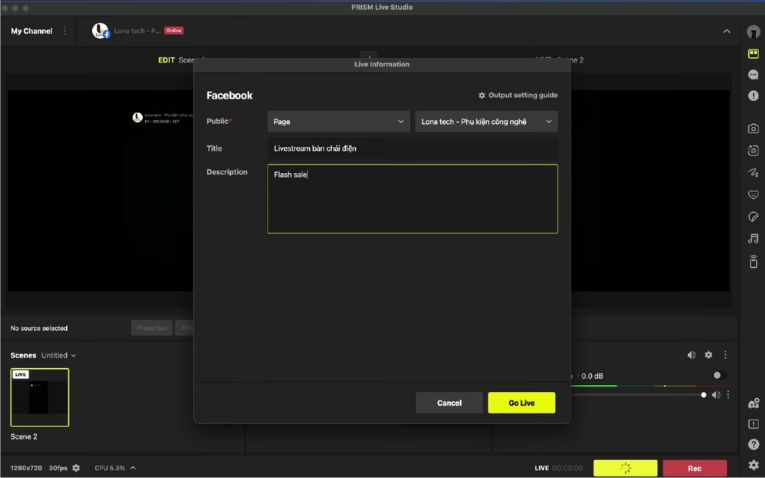Open the sticker icon in the sidebar

pos(753,217)
